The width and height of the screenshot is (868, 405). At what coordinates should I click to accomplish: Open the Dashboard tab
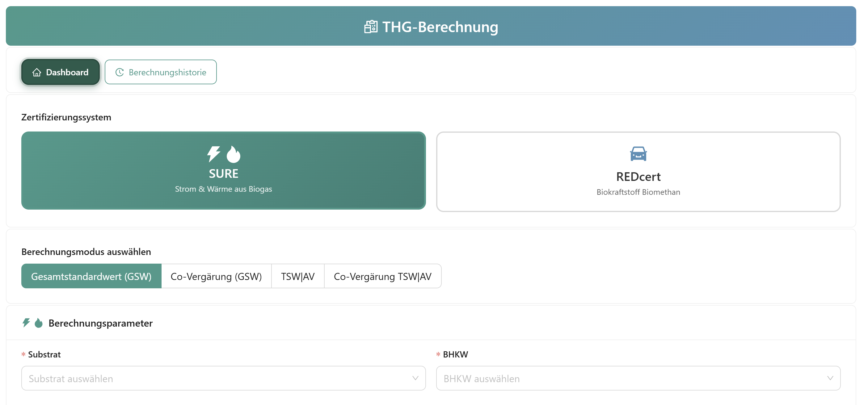[61, 72]
